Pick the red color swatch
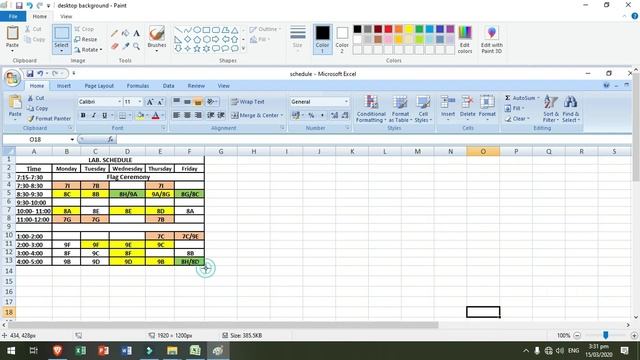 (x=388, y=29)
